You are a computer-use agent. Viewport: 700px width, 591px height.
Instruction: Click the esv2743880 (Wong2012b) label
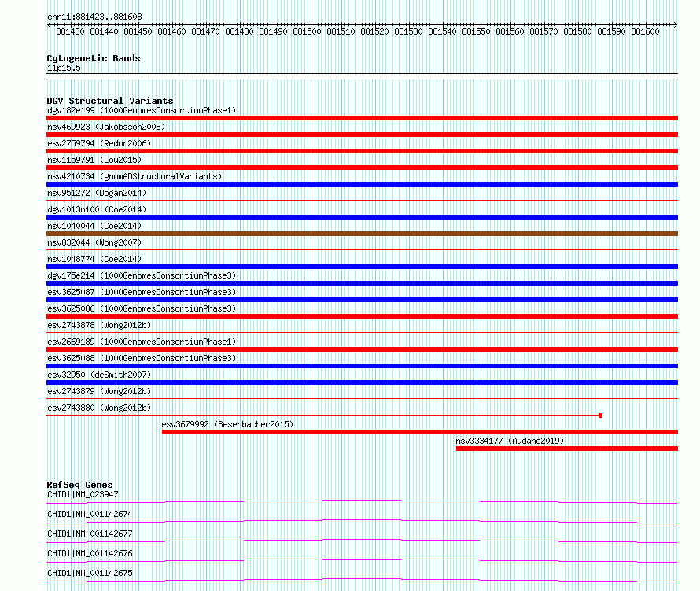[99, 408]
